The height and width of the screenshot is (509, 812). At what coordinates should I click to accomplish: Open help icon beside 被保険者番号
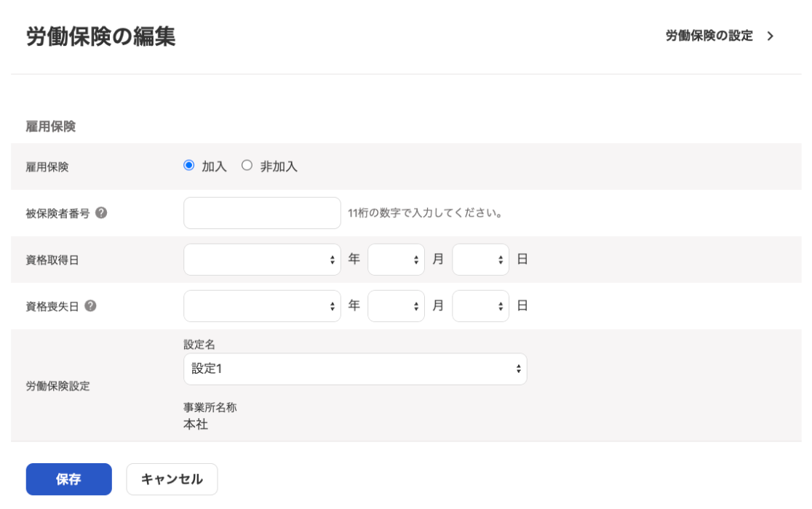[101, 212]
